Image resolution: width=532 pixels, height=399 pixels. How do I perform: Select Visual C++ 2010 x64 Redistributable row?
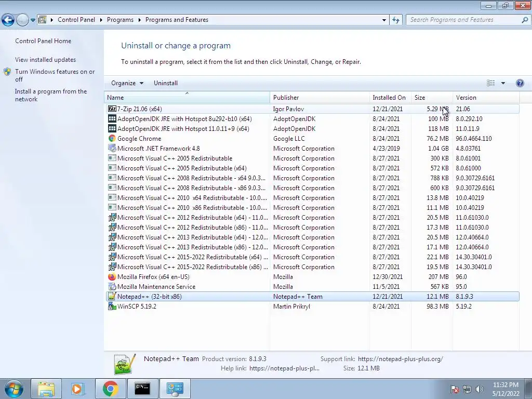click(x=312, y=198)
